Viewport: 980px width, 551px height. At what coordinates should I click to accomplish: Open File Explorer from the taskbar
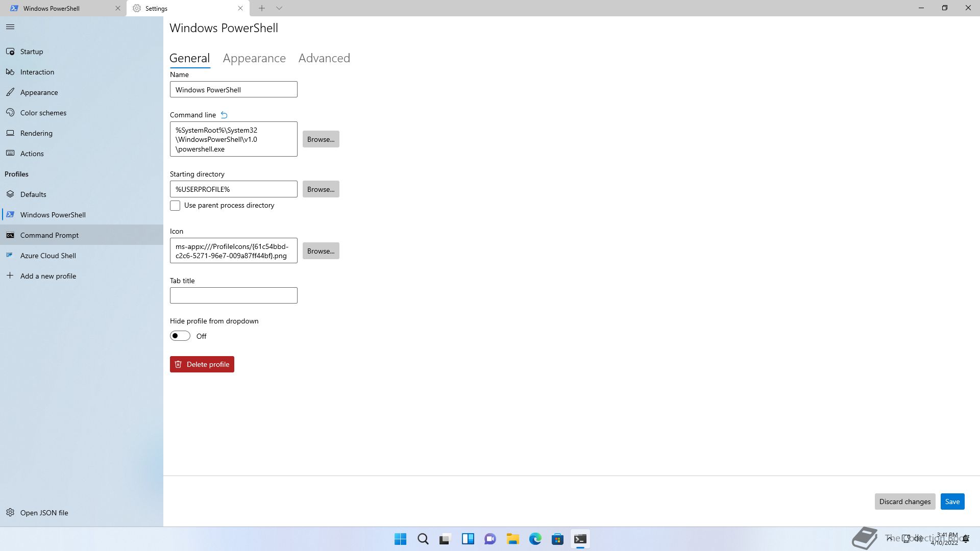click(513, 539)
